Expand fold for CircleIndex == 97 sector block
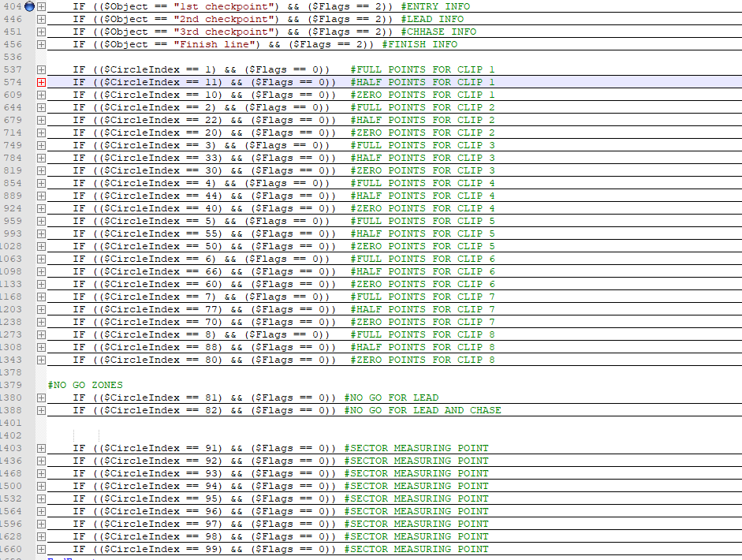Image resolution: width=742 pixels, height=560 pixels. click(41, 524)
